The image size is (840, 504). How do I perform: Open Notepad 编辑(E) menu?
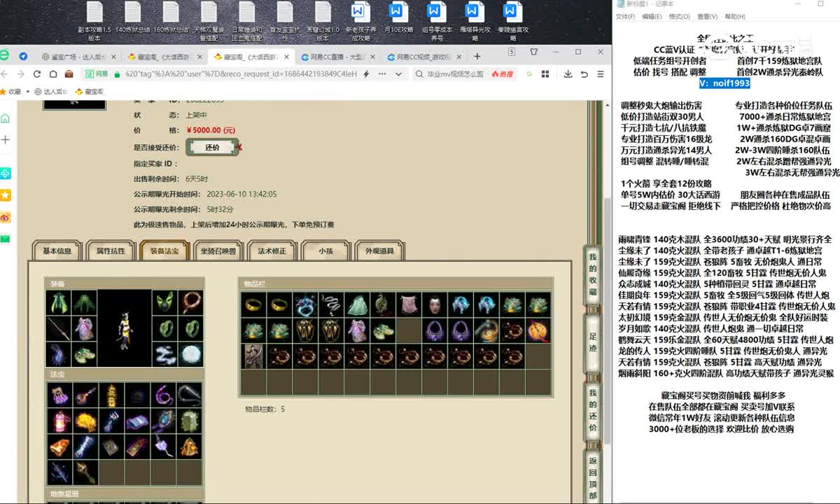652,16
